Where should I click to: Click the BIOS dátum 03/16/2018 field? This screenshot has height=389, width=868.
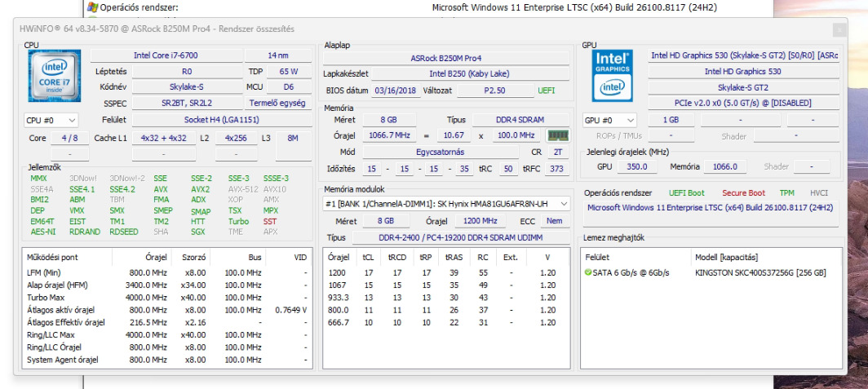tap(395, 91)
